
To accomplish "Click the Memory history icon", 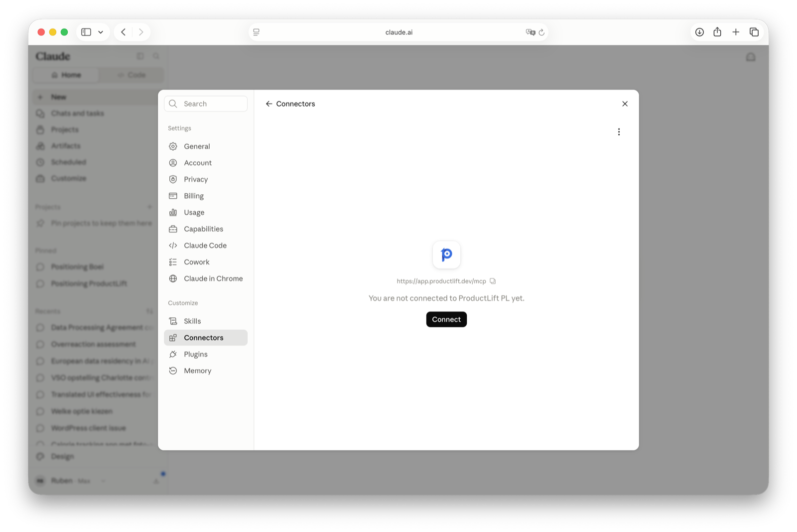I will tap(173, 371).
